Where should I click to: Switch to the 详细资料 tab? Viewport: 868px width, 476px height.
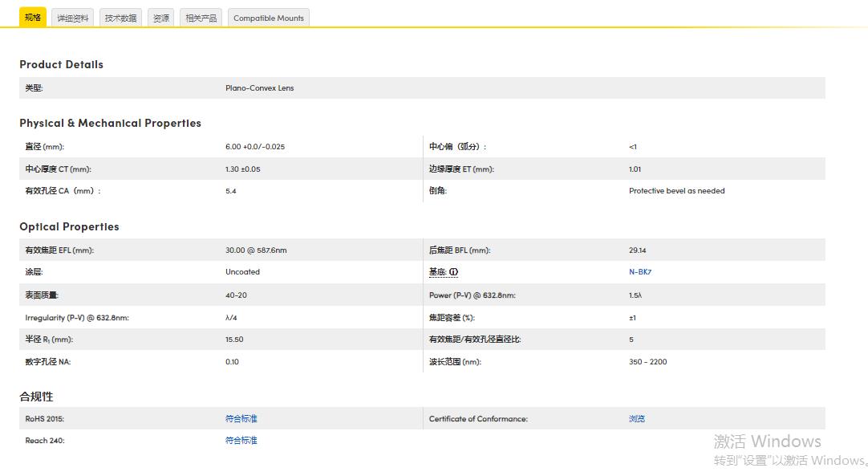tap(71, 17)
